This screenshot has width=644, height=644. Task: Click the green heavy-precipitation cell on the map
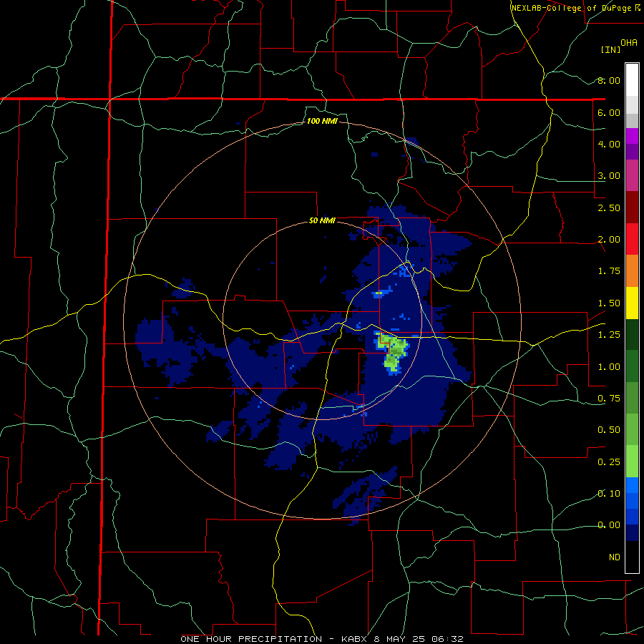[393, 353]
